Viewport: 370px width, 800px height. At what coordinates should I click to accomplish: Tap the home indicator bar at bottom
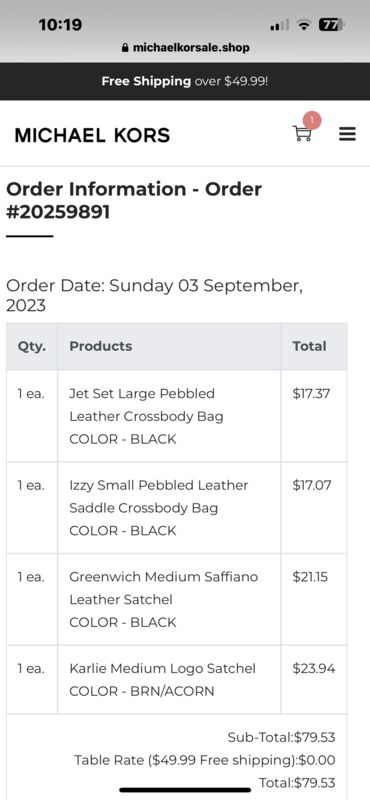click(x=185, y=790)
